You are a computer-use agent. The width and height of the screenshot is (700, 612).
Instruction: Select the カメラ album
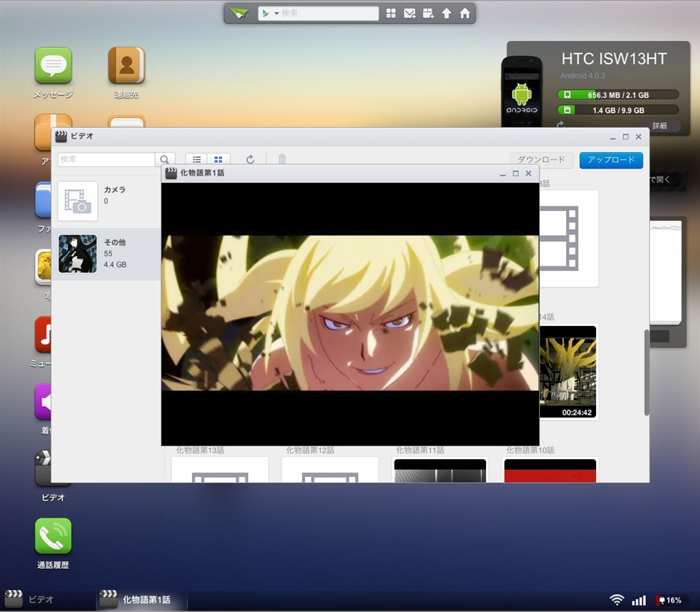[x=106, y=201]
